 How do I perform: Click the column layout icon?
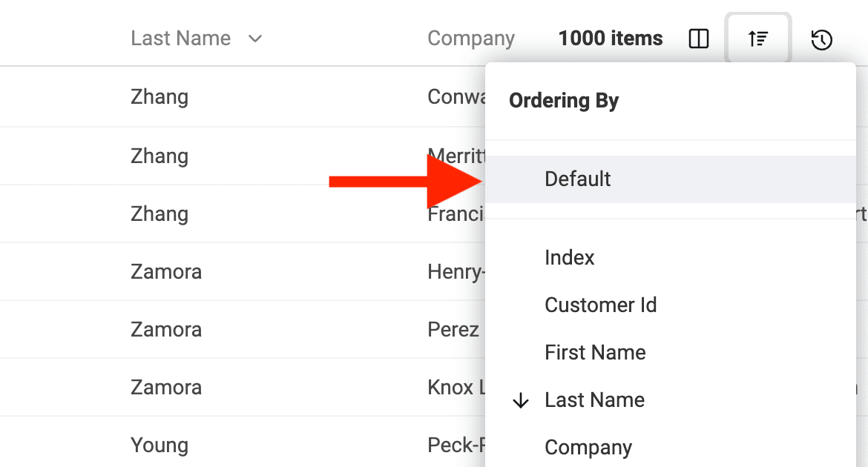pyautogui.click(x=699, y=39)
